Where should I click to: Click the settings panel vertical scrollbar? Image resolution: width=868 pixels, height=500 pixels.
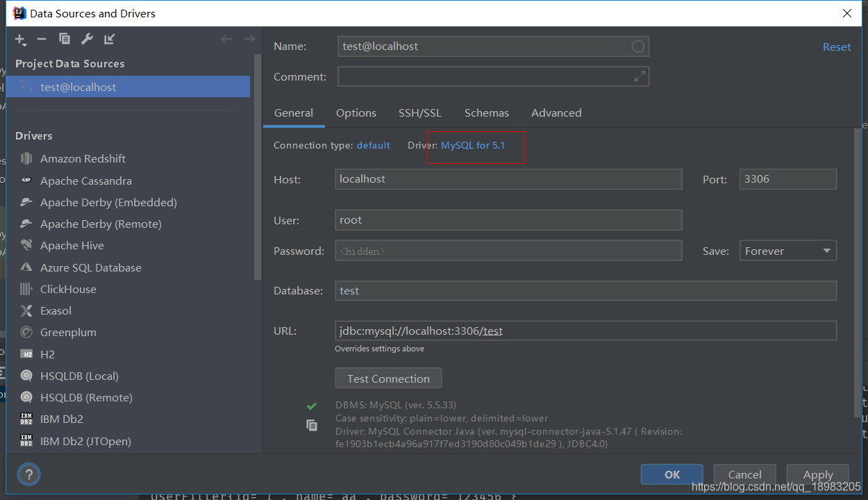pyautogui.click(x=857, y=273)
